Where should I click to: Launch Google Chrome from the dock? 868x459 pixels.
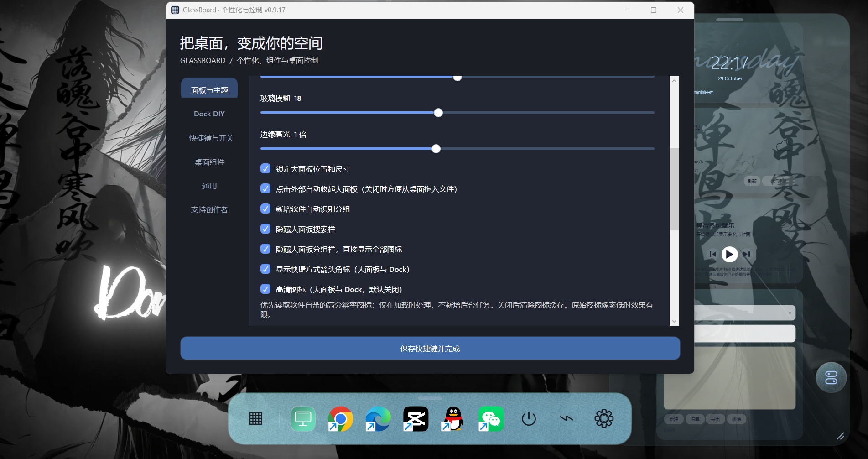point(340,419)
